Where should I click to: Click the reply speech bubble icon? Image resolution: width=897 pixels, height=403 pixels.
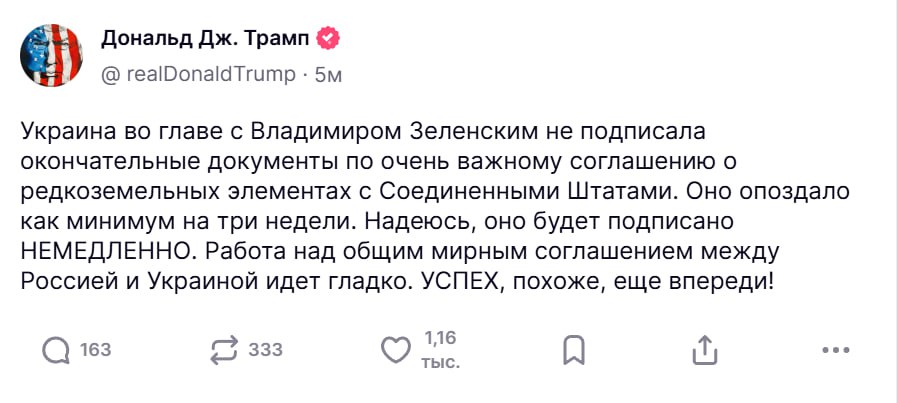[x=57, y=349]
